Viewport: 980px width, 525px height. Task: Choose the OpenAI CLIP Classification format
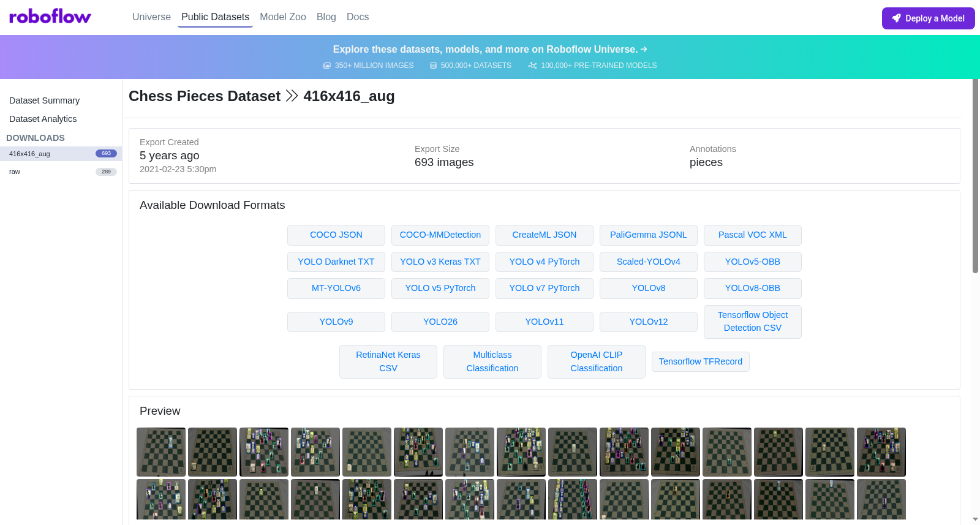(x=597, y=361)
